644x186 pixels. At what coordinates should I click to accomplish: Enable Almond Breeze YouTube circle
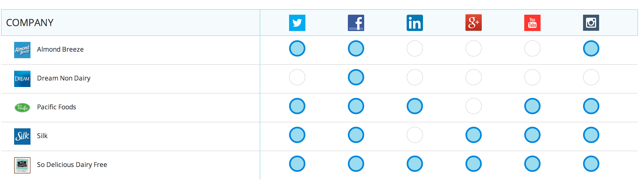[x=532, y=48]
